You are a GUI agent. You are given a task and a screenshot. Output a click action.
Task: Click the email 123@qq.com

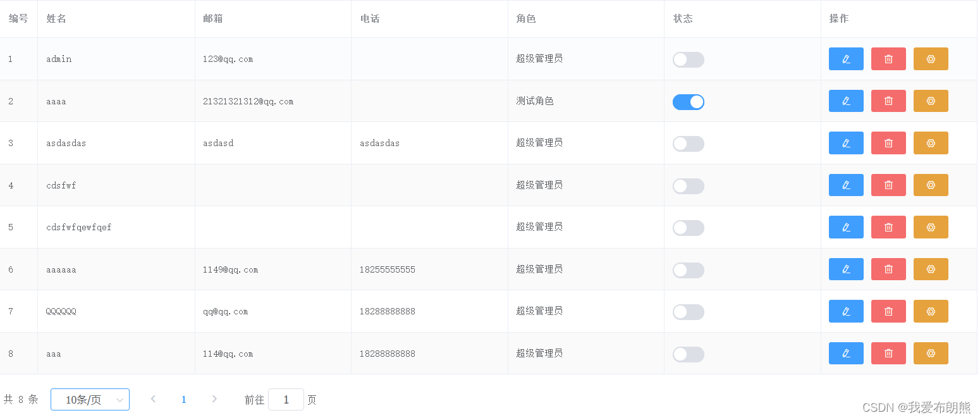[x=228, y=59]
